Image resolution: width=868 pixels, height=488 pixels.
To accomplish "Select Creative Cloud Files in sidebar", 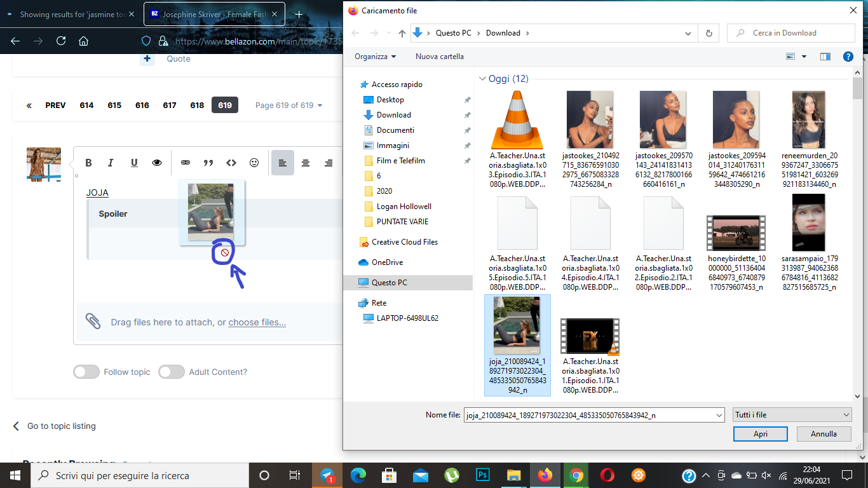I will pos(404,242).
